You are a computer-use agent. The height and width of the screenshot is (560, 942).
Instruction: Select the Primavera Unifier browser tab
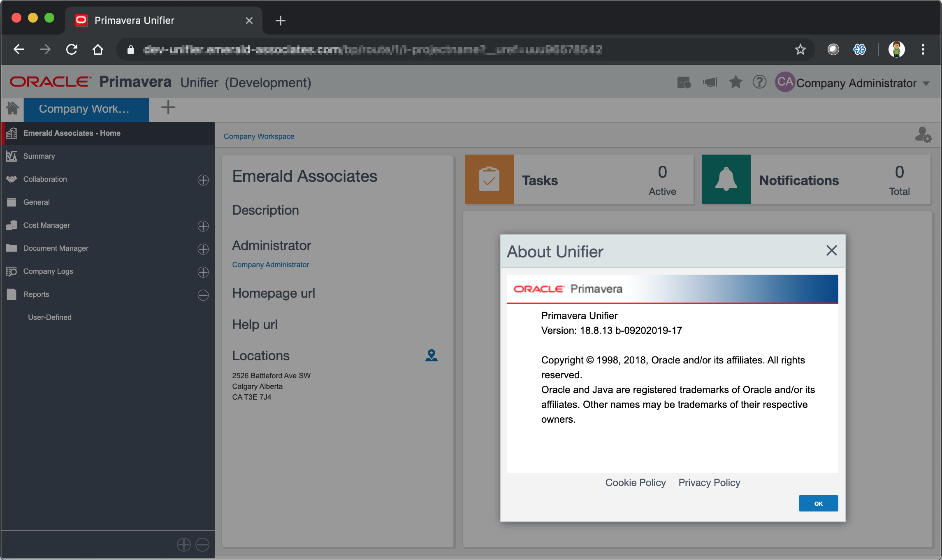point(163,21)
